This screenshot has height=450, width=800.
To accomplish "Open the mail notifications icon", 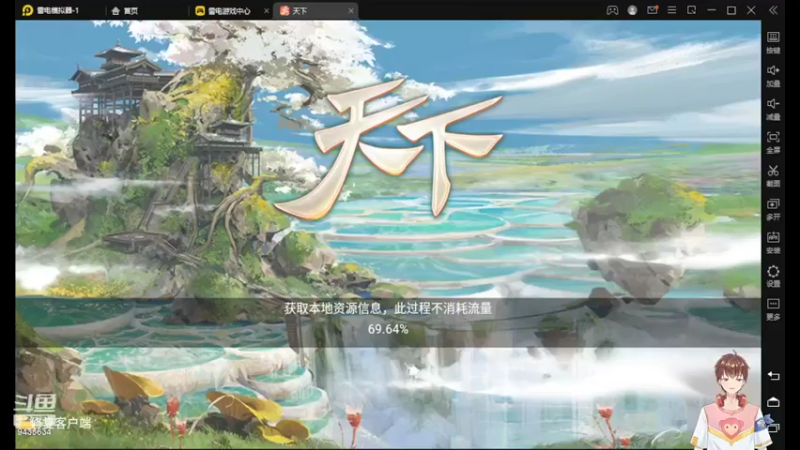I will point(652,10).
